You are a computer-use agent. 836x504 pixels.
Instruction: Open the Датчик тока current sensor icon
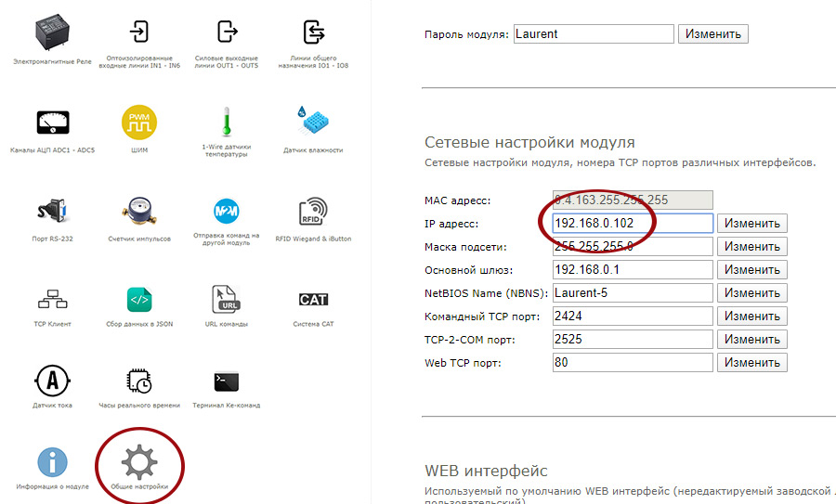tap(53, 381)
